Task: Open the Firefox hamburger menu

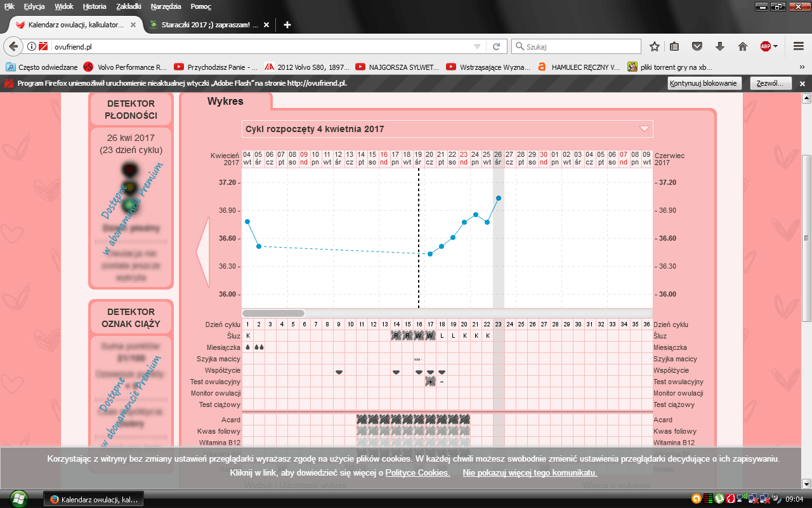Action: (x=799, y=46)
